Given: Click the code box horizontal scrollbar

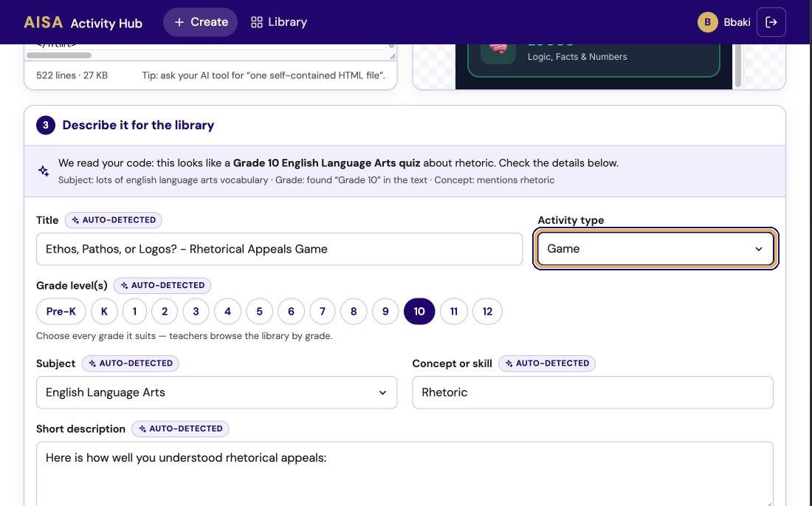Looking at the screenshot, I should tap(59, 55).
